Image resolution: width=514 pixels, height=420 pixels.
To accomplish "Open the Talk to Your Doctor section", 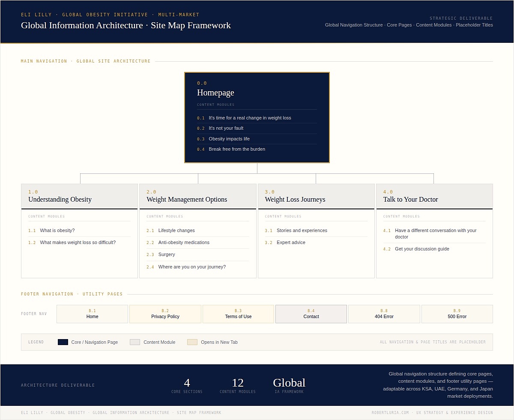I will 434,196.
